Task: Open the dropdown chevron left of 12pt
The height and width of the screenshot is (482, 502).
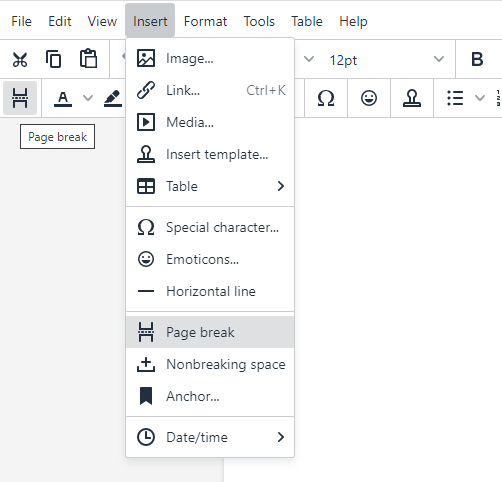Action: pos(309,59)
